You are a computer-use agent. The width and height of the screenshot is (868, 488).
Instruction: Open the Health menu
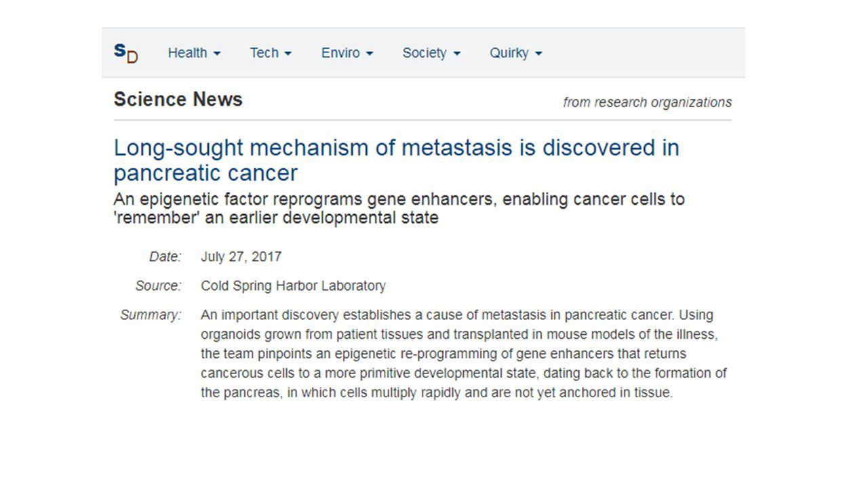coord(194,53)
